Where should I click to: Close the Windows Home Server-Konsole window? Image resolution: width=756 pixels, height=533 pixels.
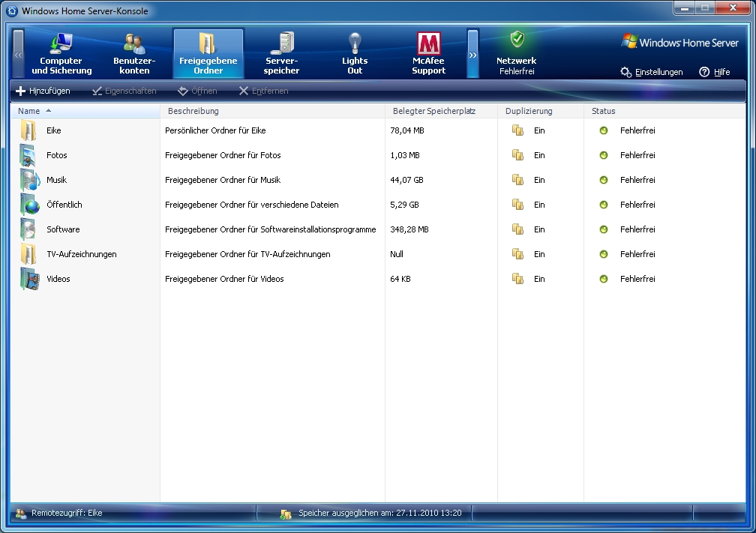pyautogui.click(x=733, y=8)
